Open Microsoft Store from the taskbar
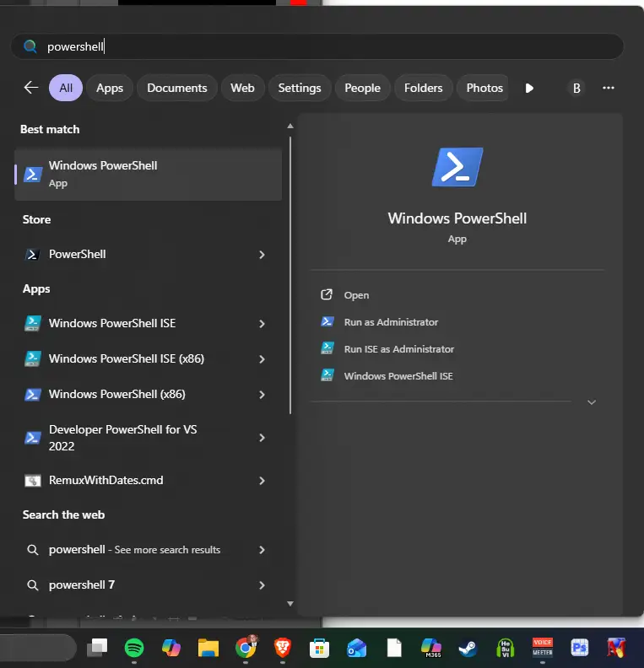 319,648
